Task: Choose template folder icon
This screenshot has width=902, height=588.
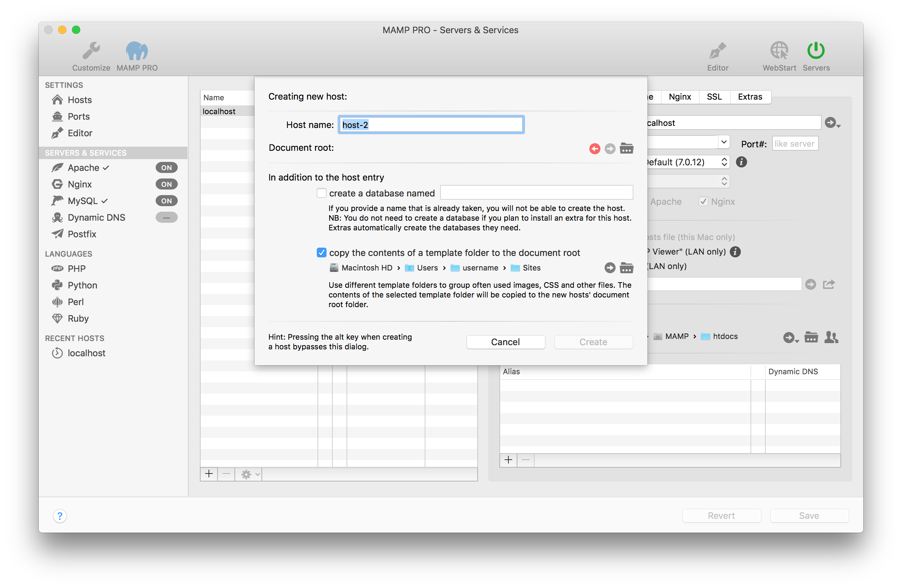Action: click(x=626, y=268)
